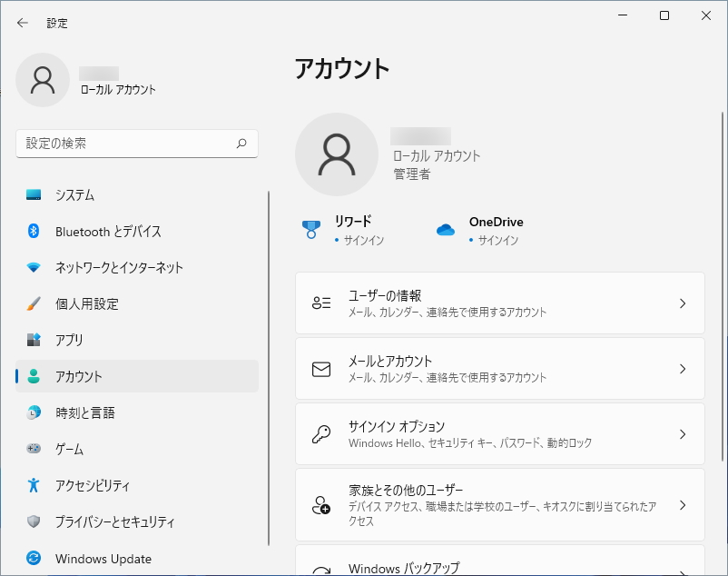
Task: Open Bluetooth とデバイス settings
Action: pos(137,231)
